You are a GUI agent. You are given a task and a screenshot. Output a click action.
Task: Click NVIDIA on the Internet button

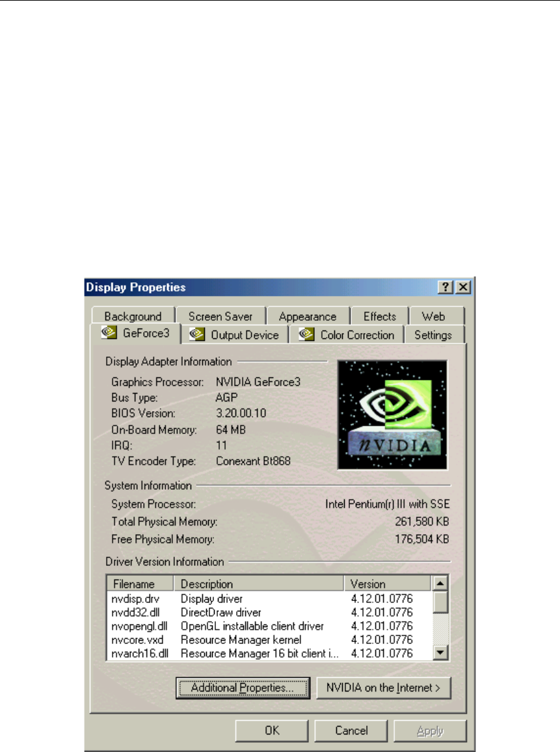tap(384, 688)
